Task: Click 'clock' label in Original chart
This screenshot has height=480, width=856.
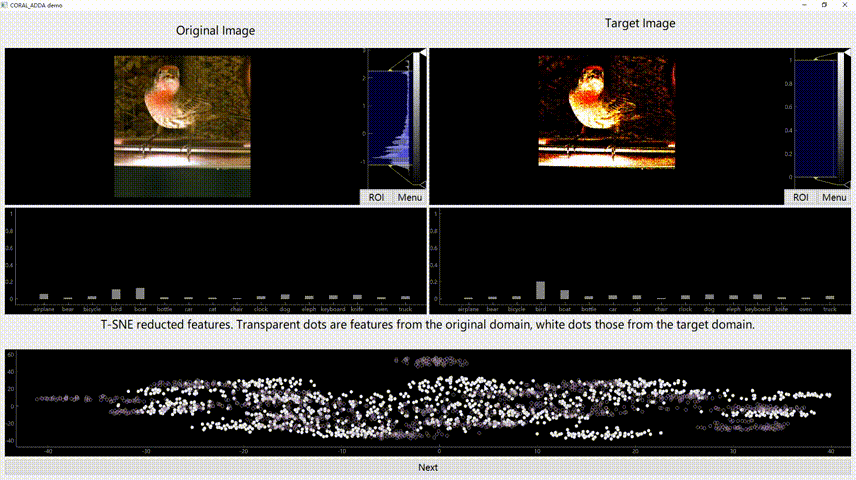Action: 261,309
